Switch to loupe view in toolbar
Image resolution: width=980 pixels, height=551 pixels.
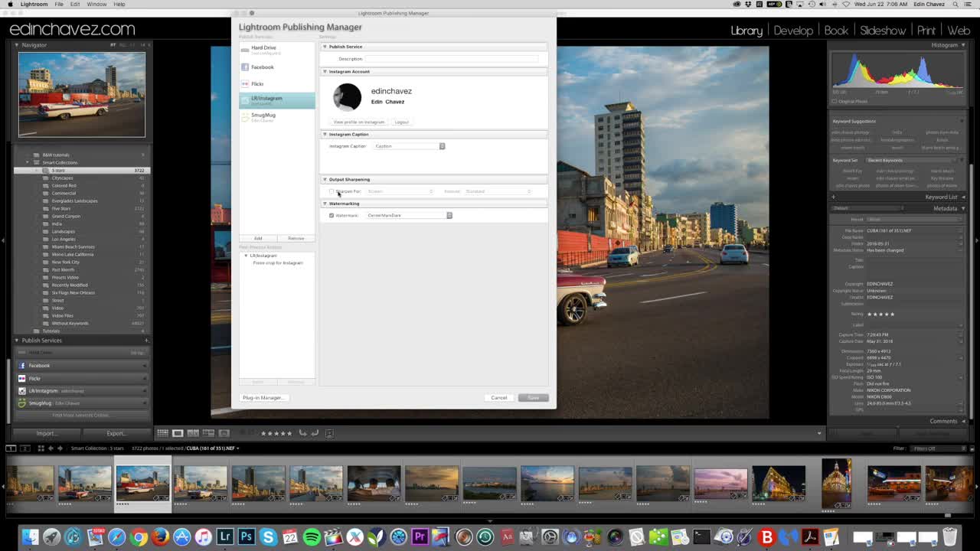(178, 433)
